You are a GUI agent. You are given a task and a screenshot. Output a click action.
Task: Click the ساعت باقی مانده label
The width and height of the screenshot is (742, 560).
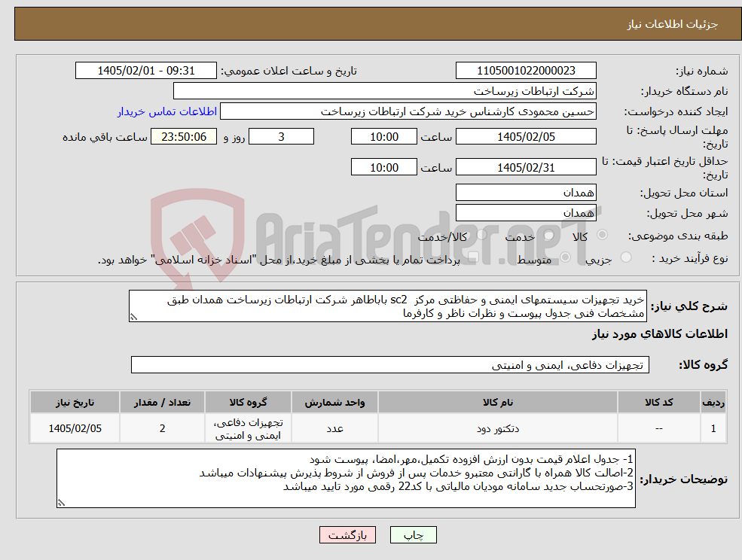point(105,137)
